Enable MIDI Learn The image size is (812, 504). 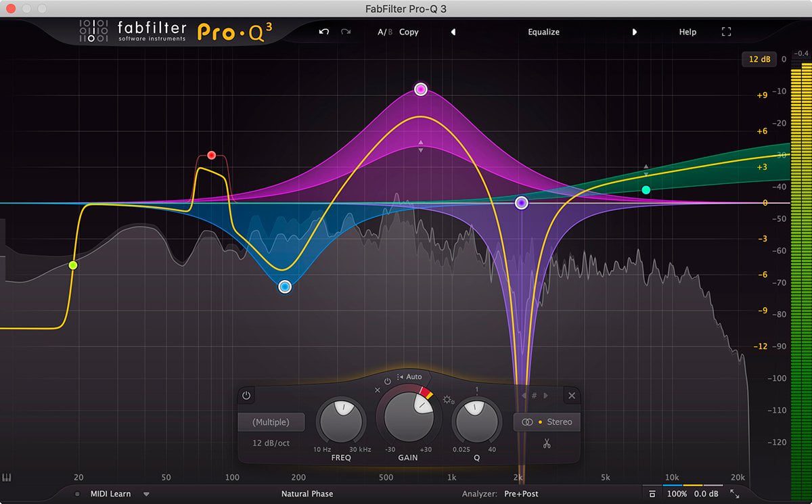click(x=111, y=494)
